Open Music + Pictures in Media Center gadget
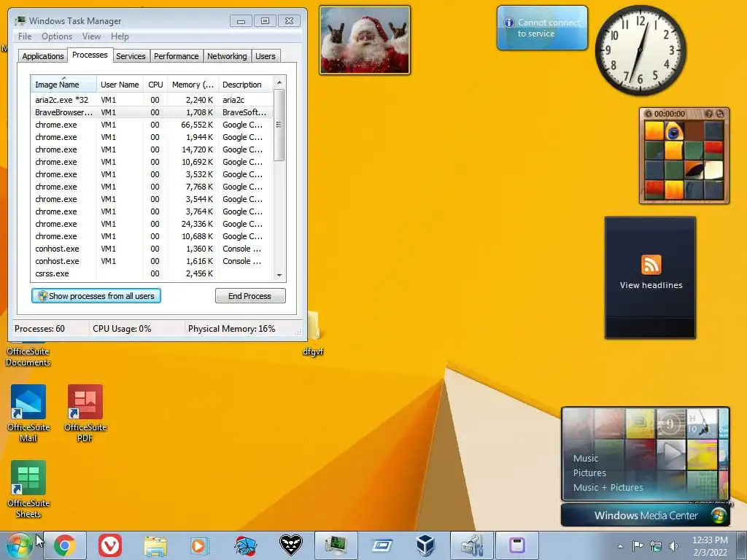 608,488
